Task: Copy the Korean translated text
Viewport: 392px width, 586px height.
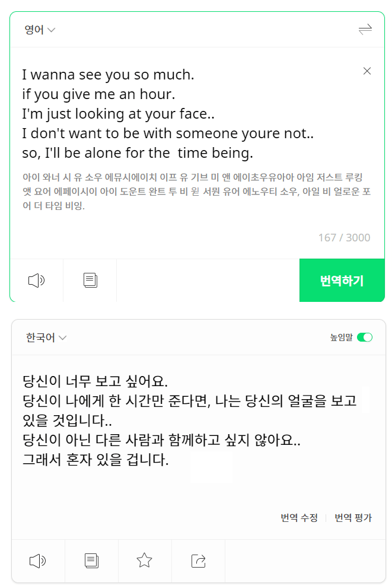Action: pos(91,560)
